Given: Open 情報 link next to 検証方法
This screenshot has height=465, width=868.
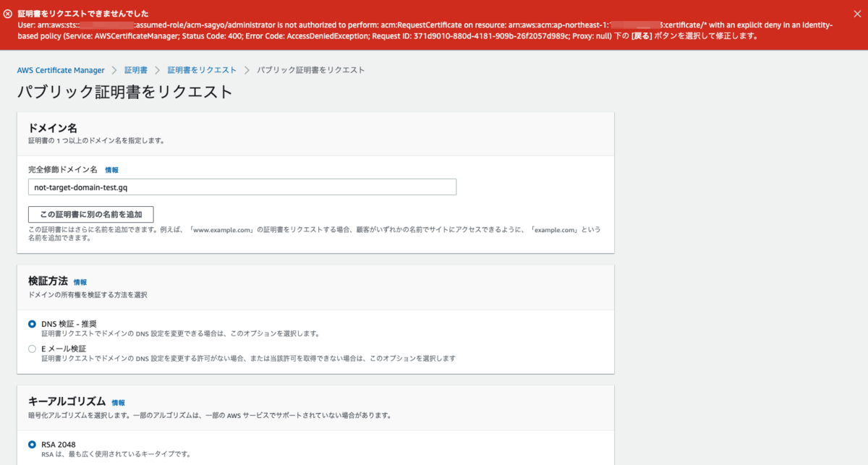Looking at the screenshot, I should click(80, 282).
